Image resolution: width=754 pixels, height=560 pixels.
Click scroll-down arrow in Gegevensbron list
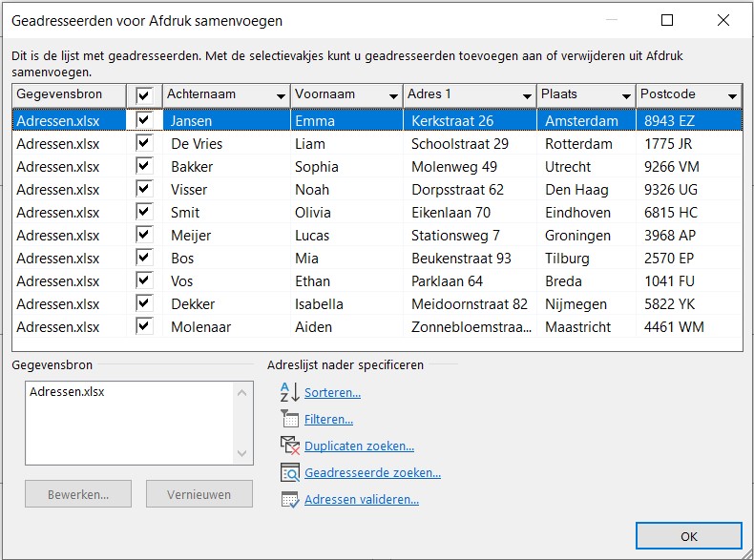click(x=241, y=453)
